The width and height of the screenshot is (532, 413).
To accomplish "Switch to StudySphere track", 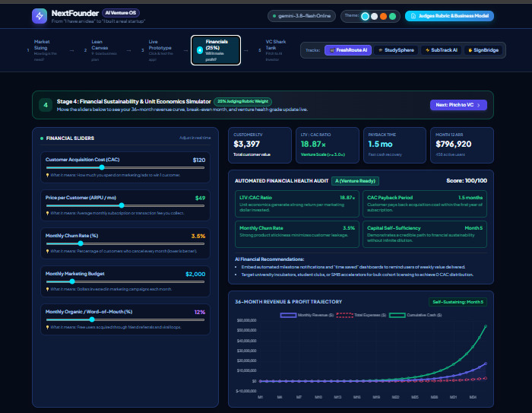I will click(396, 50).
